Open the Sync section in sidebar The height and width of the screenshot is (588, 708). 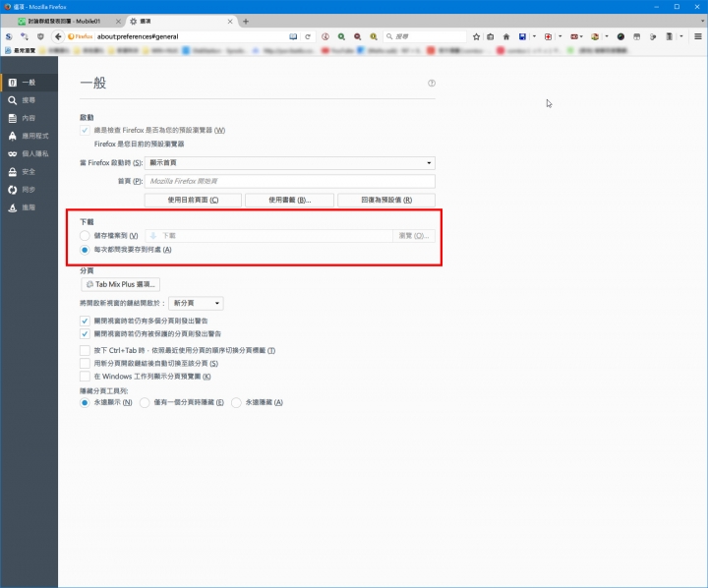coord(29,190)
